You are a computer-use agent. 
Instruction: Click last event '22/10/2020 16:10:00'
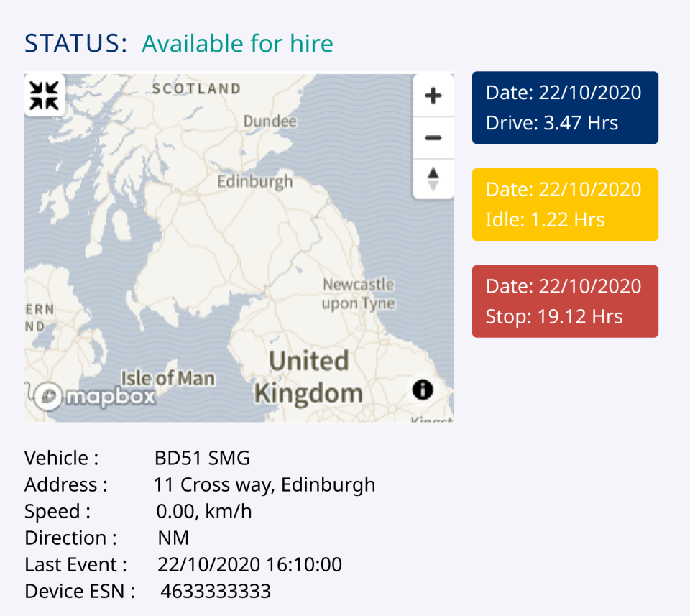tap(250, 564)
